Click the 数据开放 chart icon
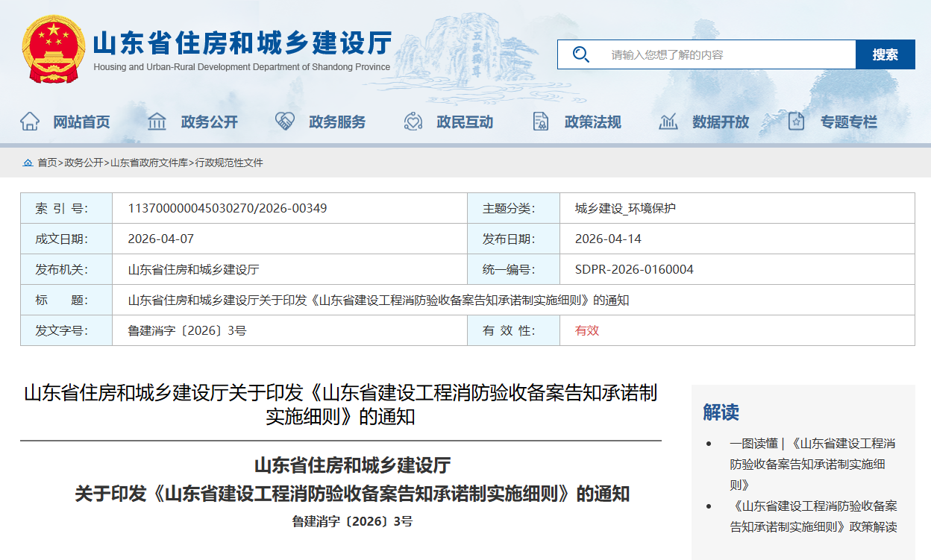 pyautogui.click(x=667, y=122)
